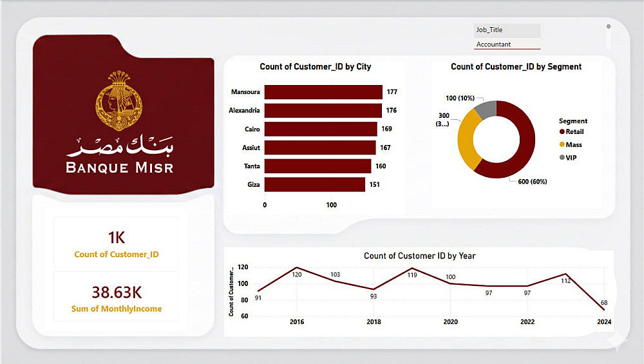This screenshot has height=364, width=644.
Task: Select the Mansoura bar in city chart
Action: tap(323, 92)
